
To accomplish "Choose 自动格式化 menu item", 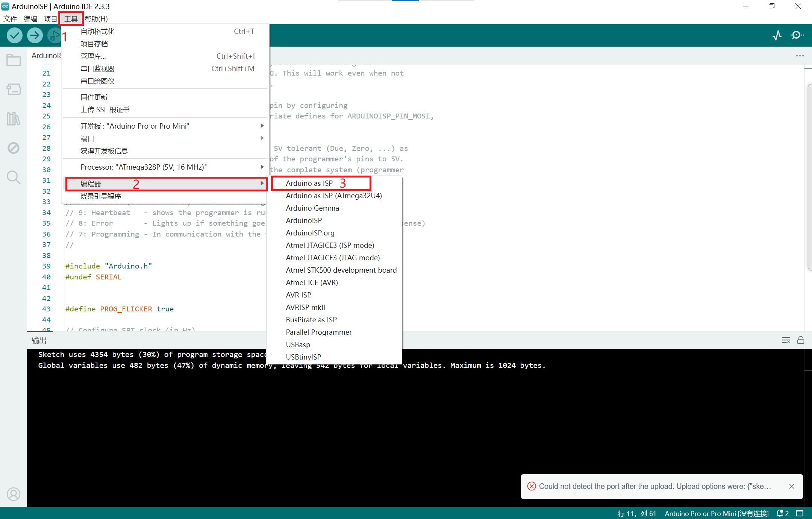I will click(x=166, y=32).
